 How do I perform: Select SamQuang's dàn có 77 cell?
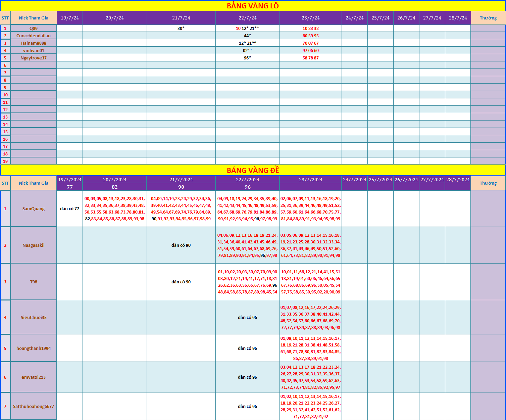(x=70, y=208)
